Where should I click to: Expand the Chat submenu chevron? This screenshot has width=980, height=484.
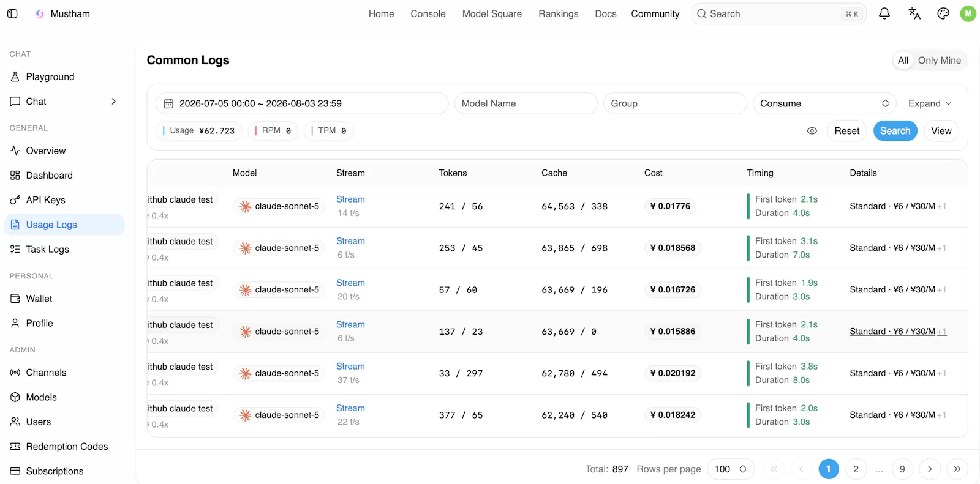(x=113, y=102)
